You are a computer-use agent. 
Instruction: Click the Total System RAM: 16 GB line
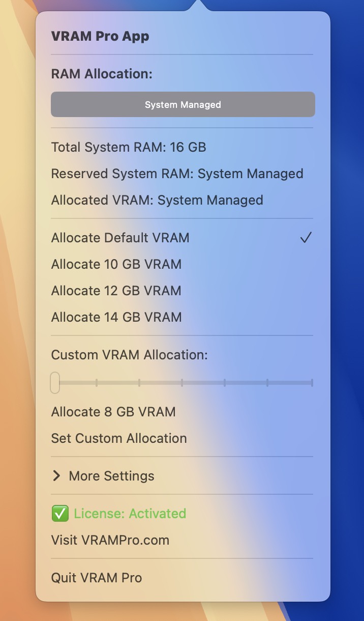click(129, 147)
